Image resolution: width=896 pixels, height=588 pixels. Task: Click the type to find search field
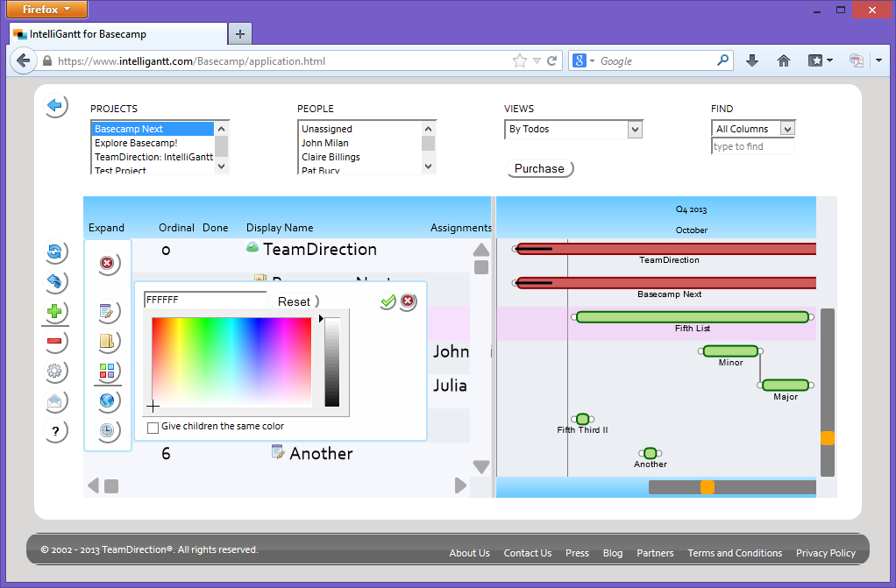752,146
